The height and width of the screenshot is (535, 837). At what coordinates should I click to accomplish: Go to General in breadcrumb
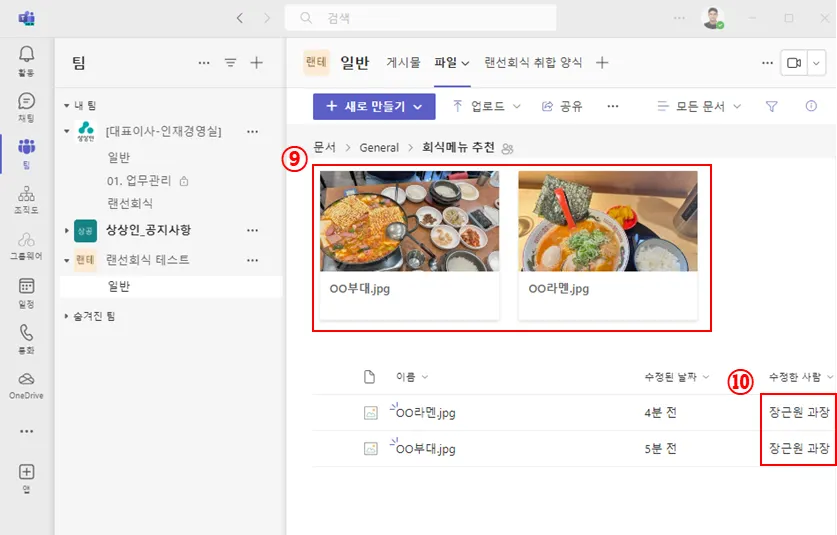[379, 148]
